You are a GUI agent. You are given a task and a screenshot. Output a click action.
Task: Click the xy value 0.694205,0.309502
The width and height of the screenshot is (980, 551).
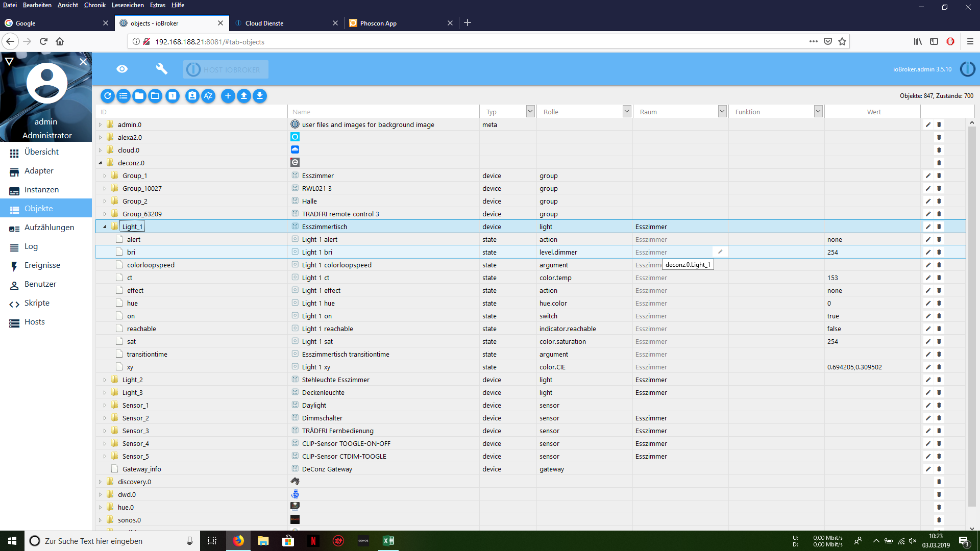(854, 367)
